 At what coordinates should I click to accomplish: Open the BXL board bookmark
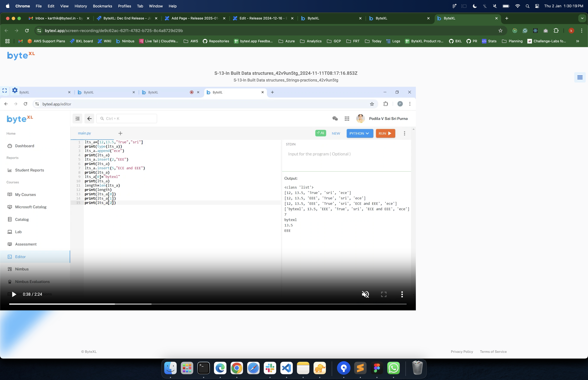tap(81, 41)
